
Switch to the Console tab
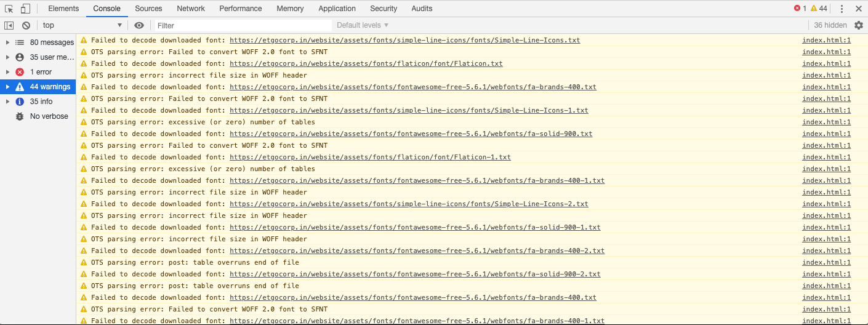(107, 9)
